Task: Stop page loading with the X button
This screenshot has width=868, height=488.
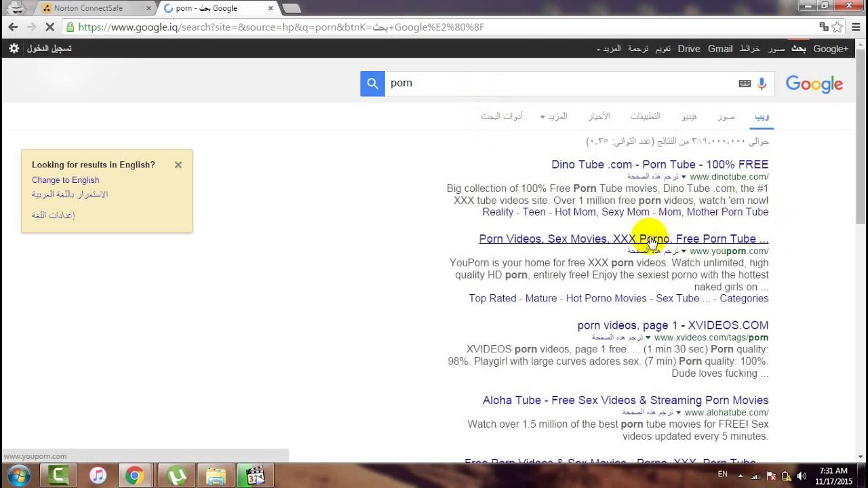Action: [x=50, y=27]
